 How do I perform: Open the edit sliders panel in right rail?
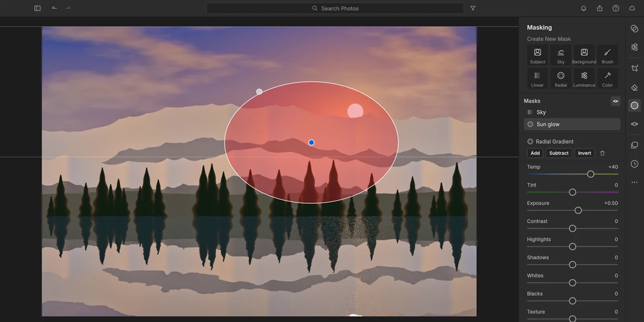[x=634, y=47]
